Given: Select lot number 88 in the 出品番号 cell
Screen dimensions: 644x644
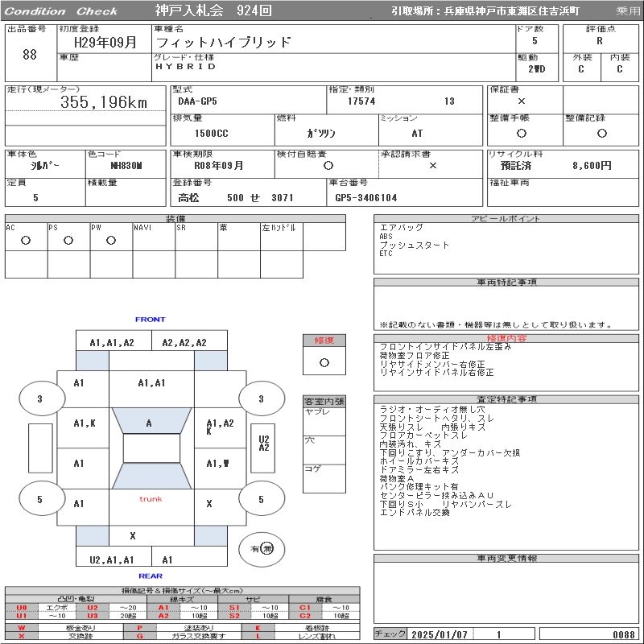Looking at the screenshot, I should [30, 54].
